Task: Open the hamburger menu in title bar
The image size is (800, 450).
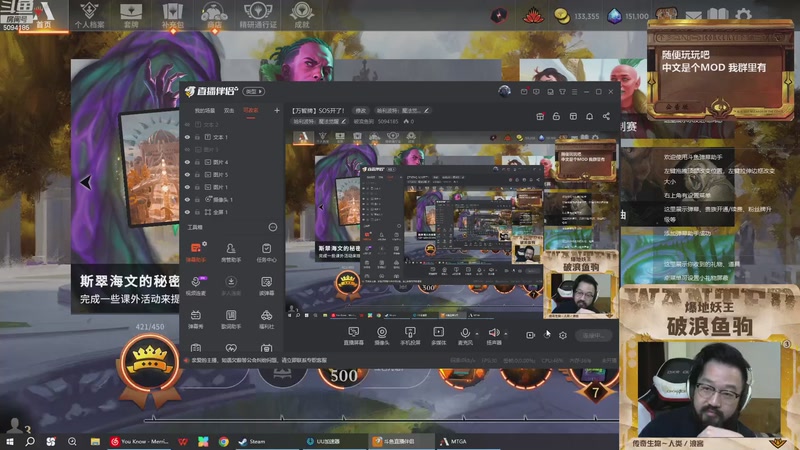Action: click(x=574, y=92)
